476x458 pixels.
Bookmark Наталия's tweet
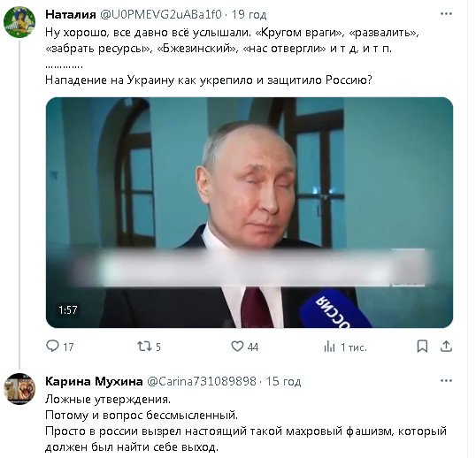click(x=422, y=347)
